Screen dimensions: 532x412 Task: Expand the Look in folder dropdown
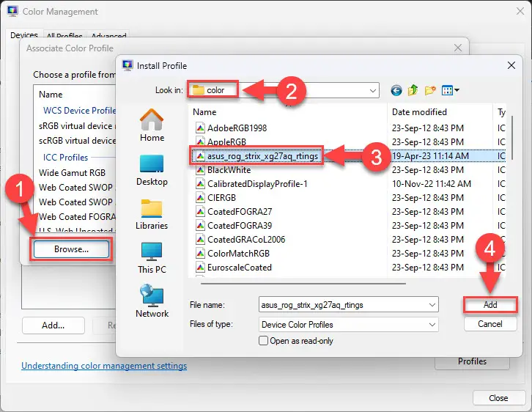coord(372,91)
